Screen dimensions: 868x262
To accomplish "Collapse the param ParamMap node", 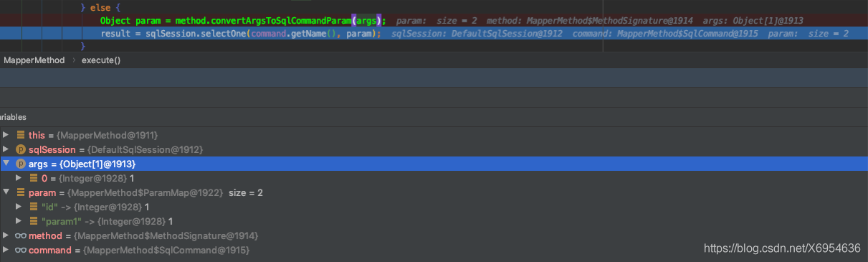I will 6,192.
